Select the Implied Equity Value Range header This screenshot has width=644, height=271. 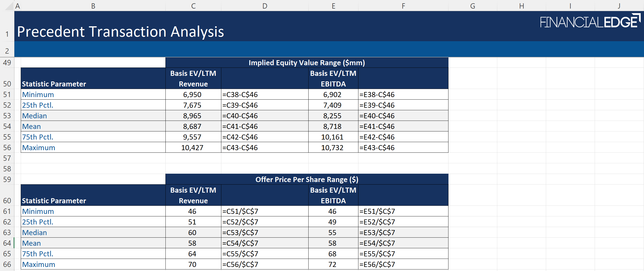307,63
